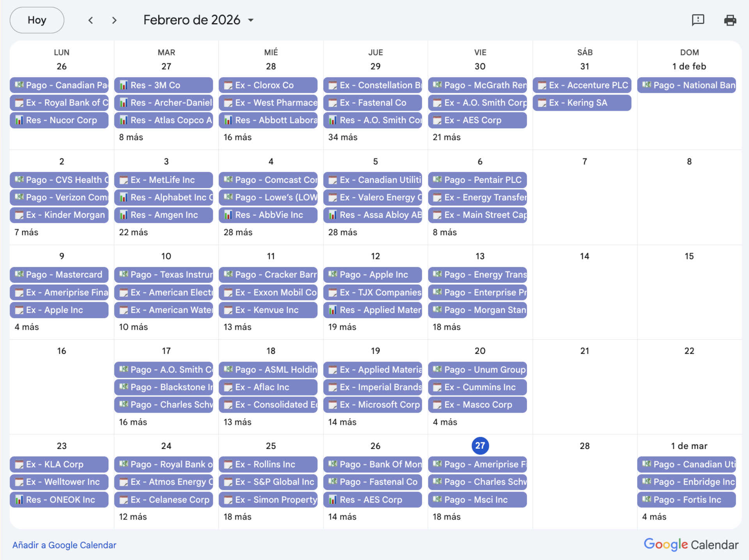Open the Pago - Enbridge Inc event
Image resolution: width=749 pixels, height=560 pixels.
point(687,482)
